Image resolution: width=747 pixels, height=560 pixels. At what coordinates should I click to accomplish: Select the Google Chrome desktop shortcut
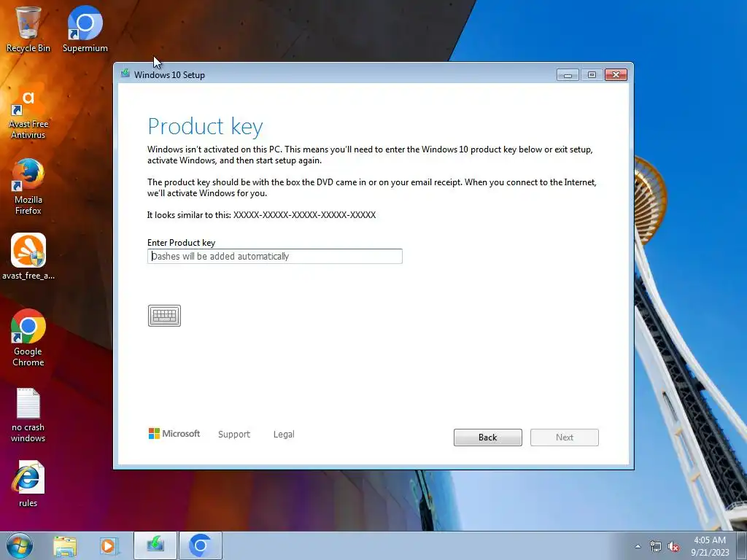pos(28,338)
